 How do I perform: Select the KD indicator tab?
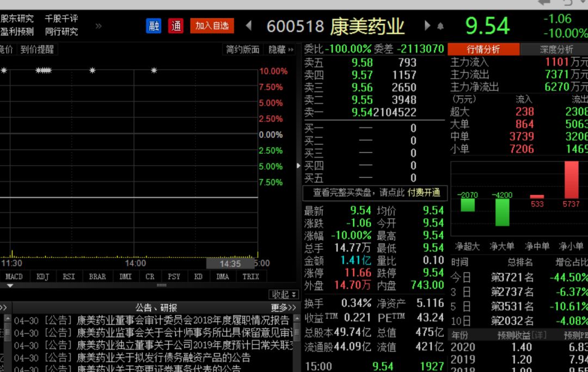click(198, 277)
